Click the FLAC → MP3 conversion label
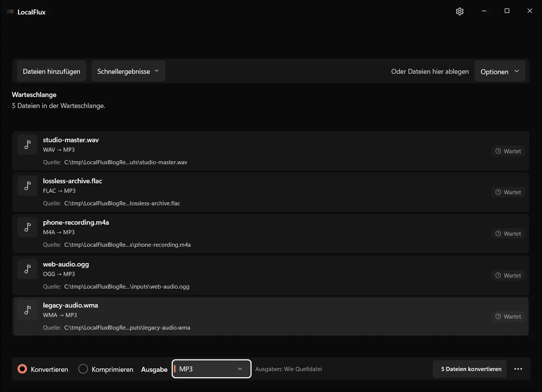The height and width of the screenshot is (392, 542). pos(59,191)
